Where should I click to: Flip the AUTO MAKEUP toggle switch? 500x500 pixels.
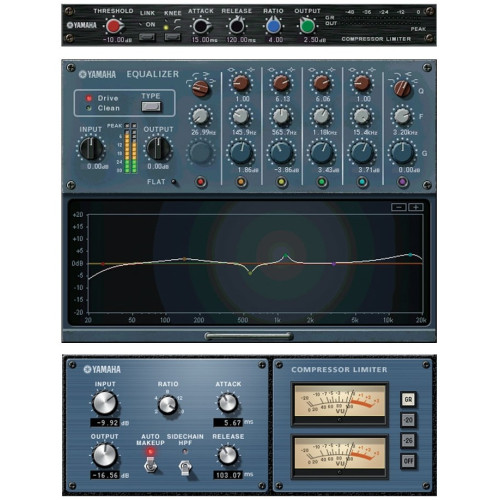[151, 464]
